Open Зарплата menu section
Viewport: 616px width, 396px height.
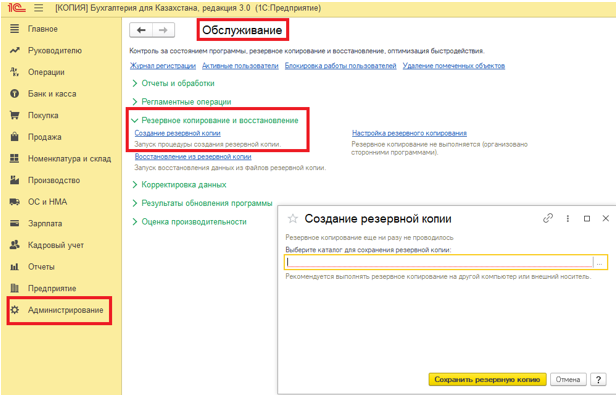(x=45, y=224)
